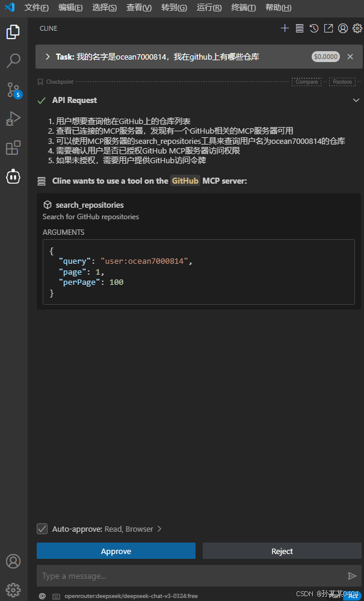Open the 查看(V) menu
The height and width of the screenshot is (601, 364).
coord(139,8)
